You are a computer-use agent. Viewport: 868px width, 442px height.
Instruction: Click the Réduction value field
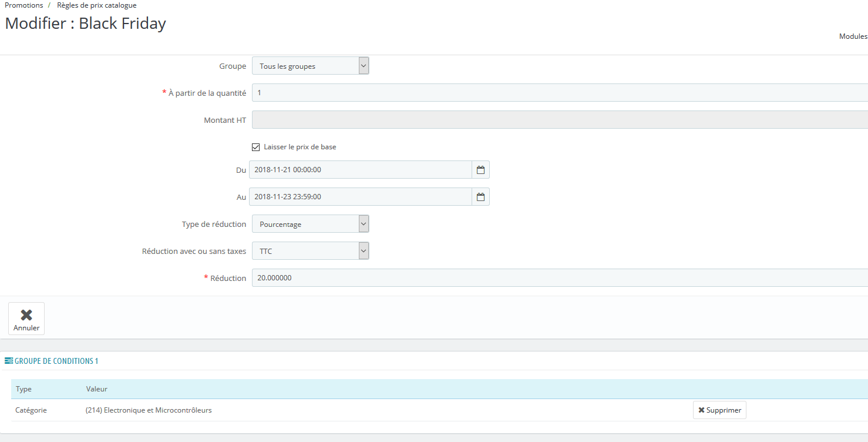coord(560,278)
